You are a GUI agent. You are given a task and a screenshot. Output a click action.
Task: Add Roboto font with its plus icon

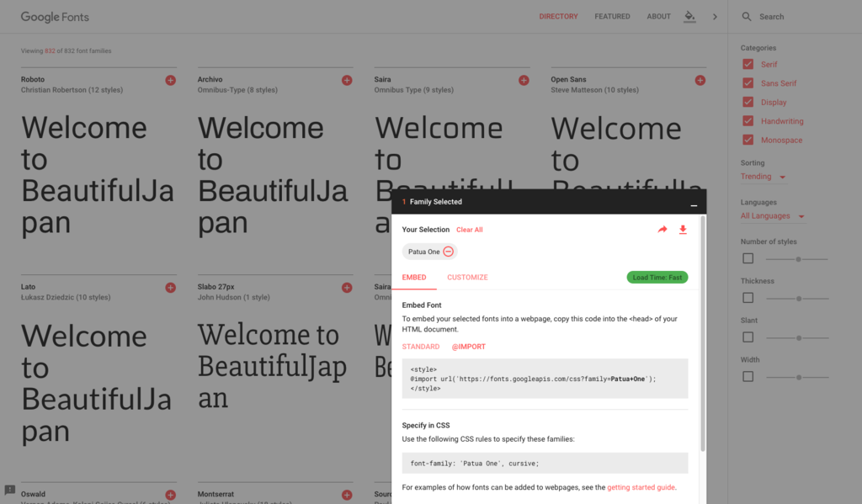(x=170, y=80)
